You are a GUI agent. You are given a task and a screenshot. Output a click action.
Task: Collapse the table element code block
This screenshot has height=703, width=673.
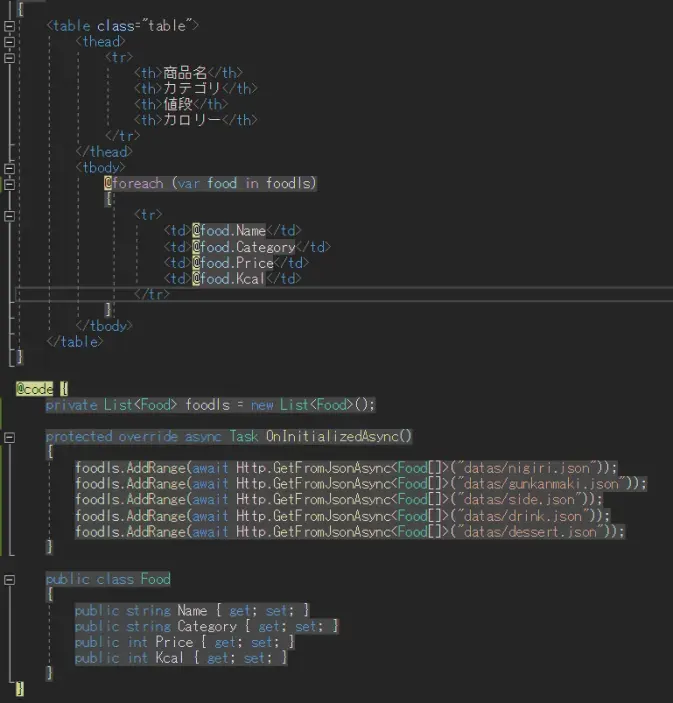(10, 26)
